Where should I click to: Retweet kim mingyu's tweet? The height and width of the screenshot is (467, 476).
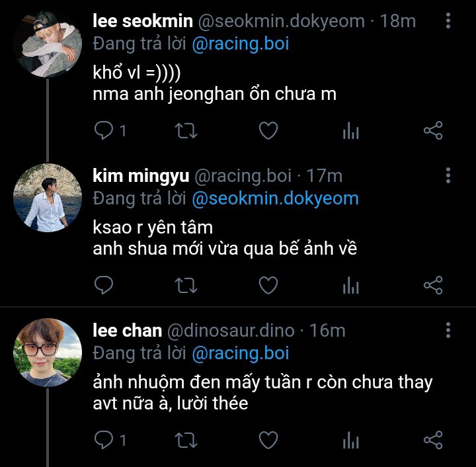pos(186,285)
